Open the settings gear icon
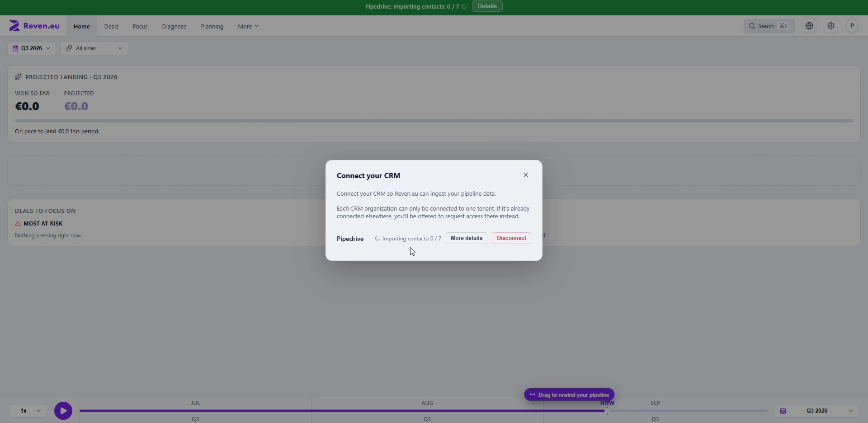Image resolution: width=868 pixels, height=423 pixels. [x=831, y=26]
